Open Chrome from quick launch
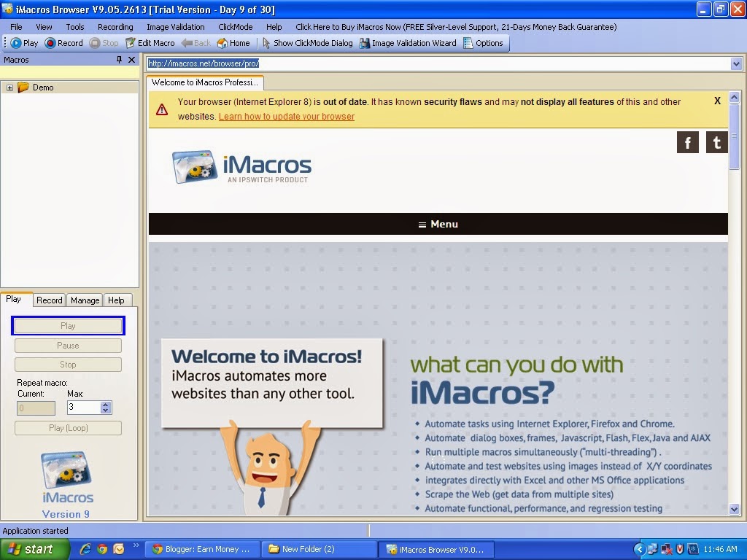 [102, 549]
